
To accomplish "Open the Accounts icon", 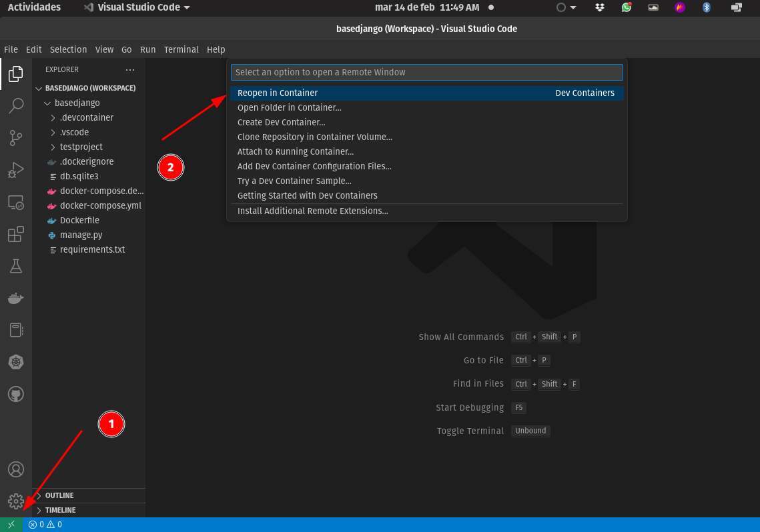I will pos(16,469).
